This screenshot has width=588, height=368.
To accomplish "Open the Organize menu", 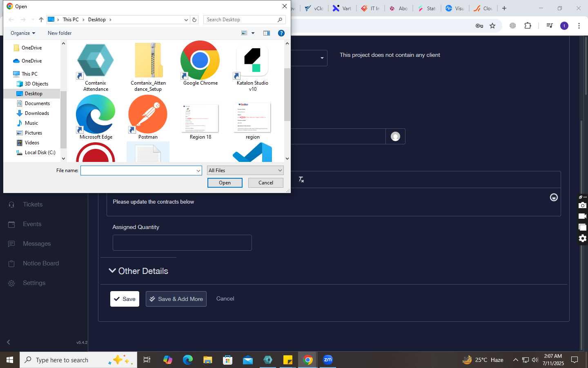I will (23, 33).
